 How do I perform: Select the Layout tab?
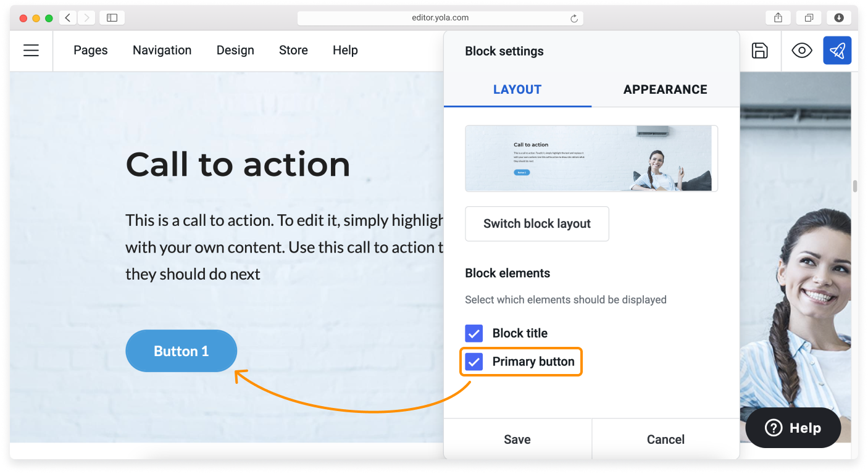(517, 89)
